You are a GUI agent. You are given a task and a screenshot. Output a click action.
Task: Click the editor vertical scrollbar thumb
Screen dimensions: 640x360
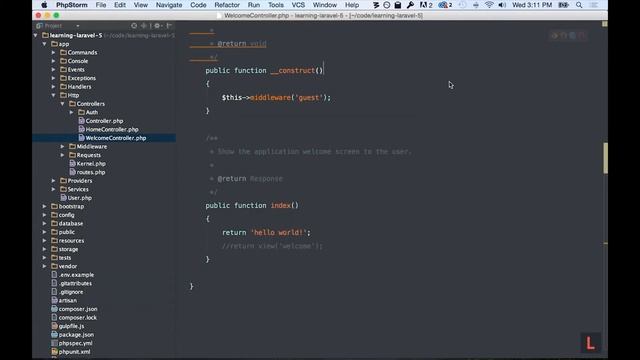point(605,158)
